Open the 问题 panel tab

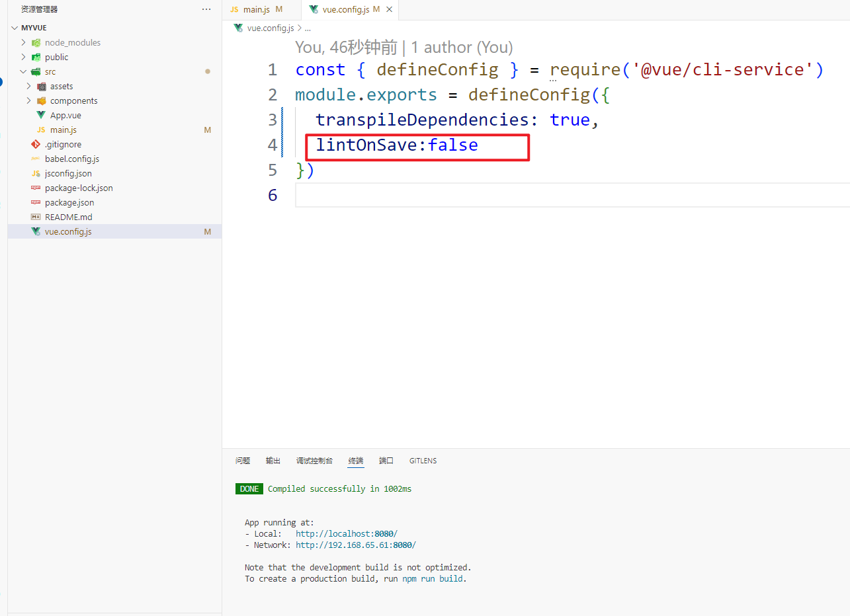coord(243,461)
